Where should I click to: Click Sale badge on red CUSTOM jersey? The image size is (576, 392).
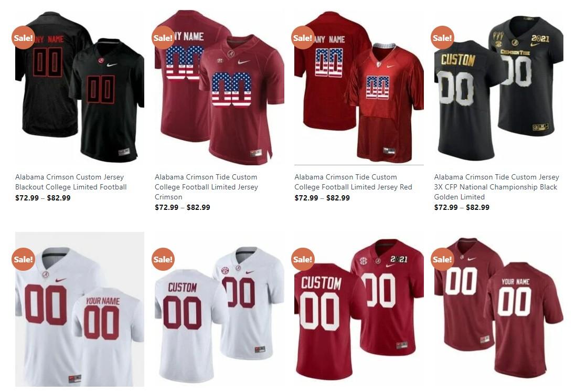[x=302, y=259]
